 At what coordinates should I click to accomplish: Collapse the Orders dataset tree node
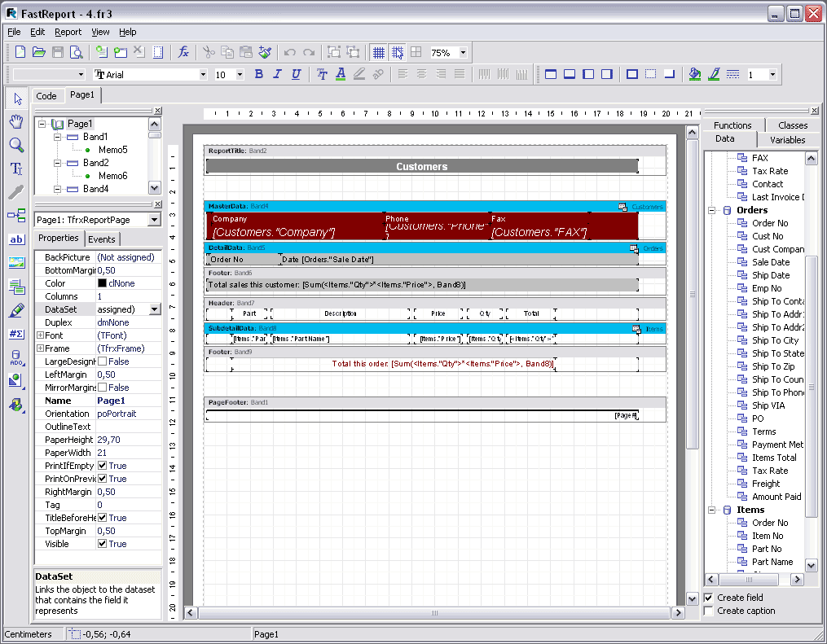click(711, 210)
